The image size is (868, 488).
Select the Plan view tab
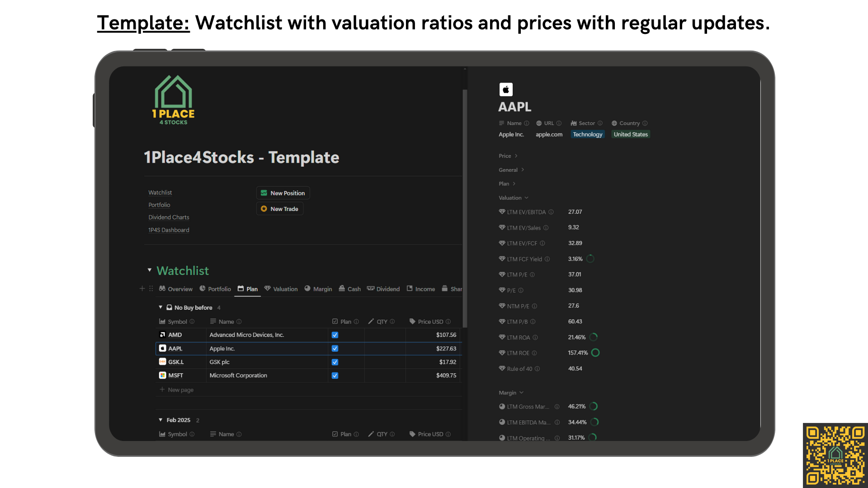tap(248, 289)
